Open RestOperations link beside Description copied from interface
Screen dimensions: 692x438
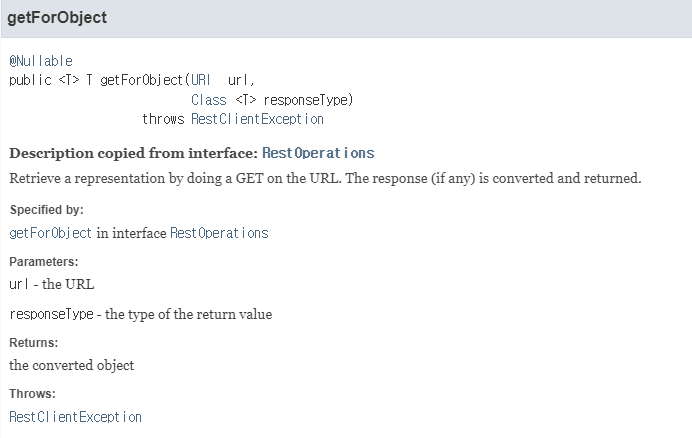point(318,153)
